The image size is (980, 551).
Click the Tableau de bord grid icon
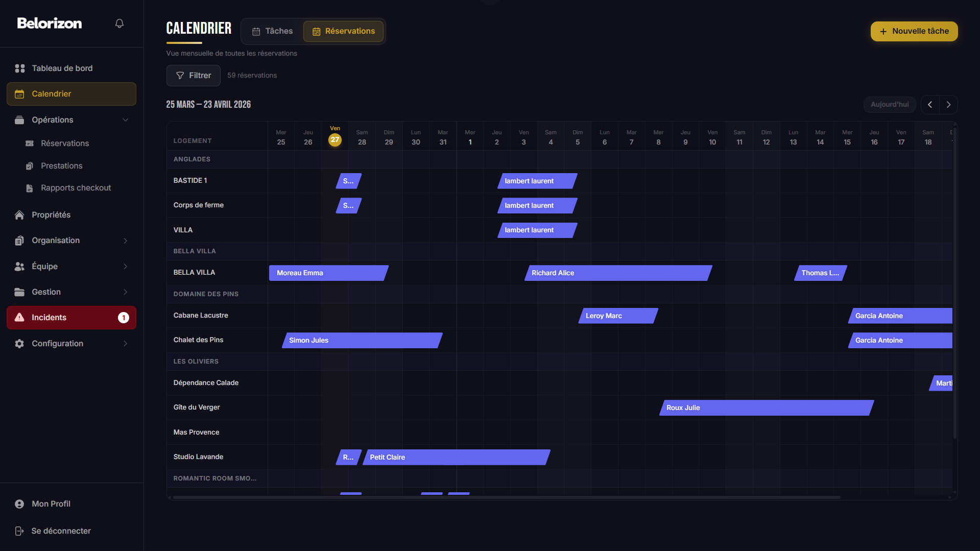coord(20,68)
